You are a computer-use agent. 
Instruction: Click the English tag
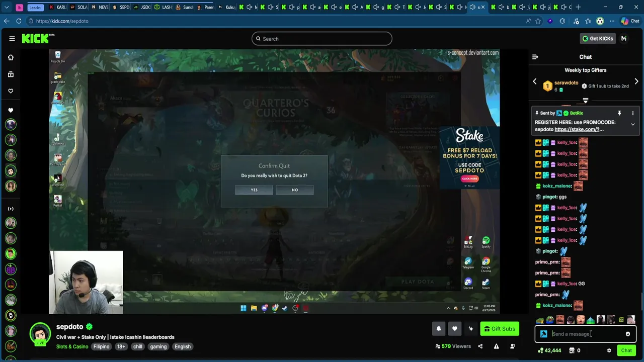(183, 346)
